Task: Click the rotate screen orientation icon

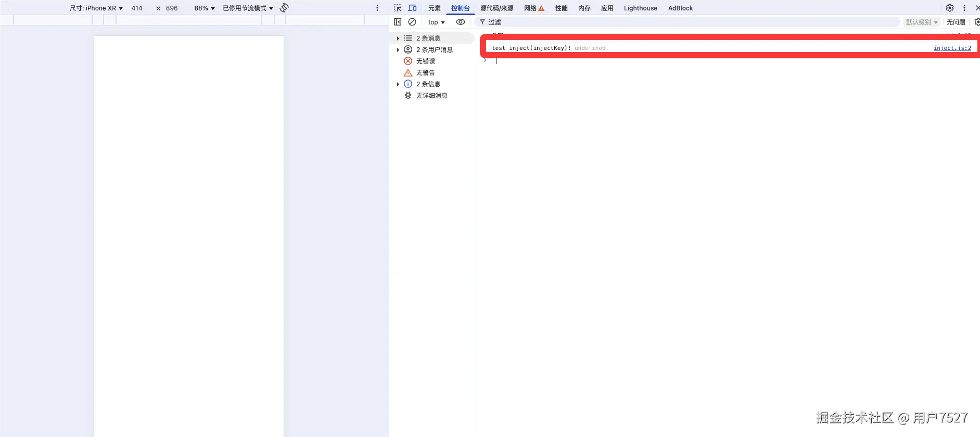Action: click(284, 8)
